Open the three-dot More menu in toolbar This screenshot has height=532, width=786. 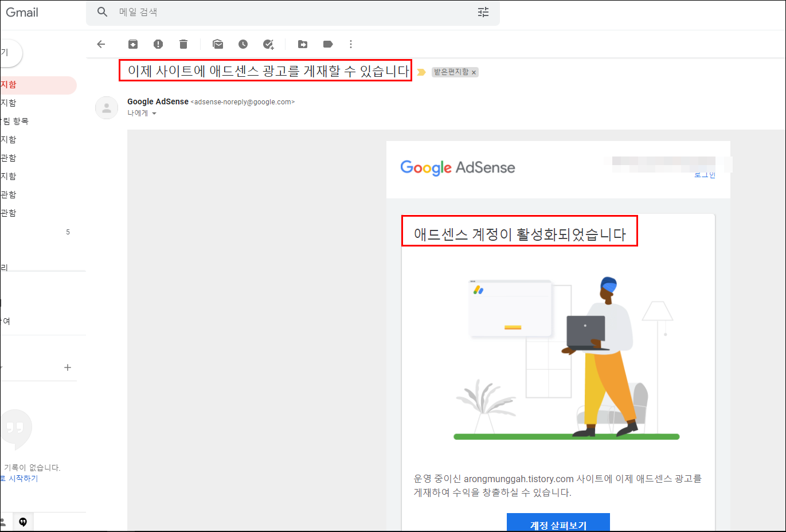coord(351,44)
